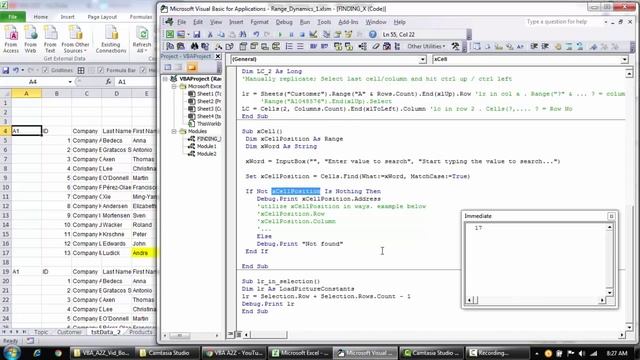
Task: Click the hammer tools icon beside Other Utilities
Action: [456, 47]
